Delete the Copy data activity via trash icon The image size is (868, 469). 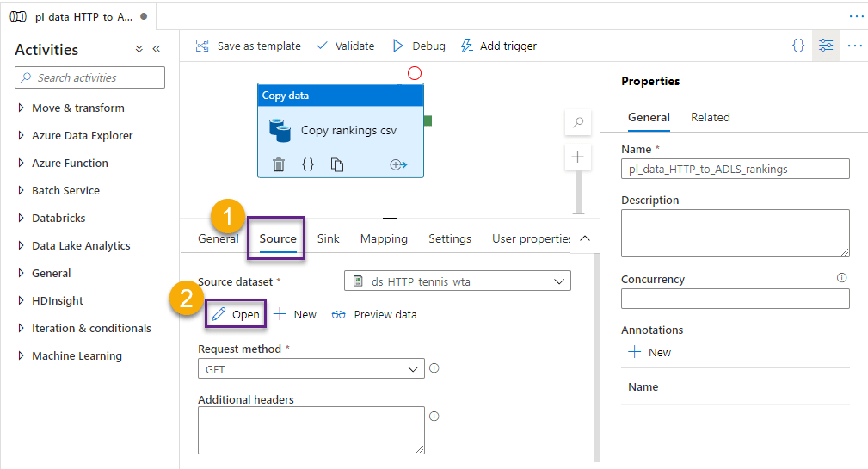tap(279, 164)
